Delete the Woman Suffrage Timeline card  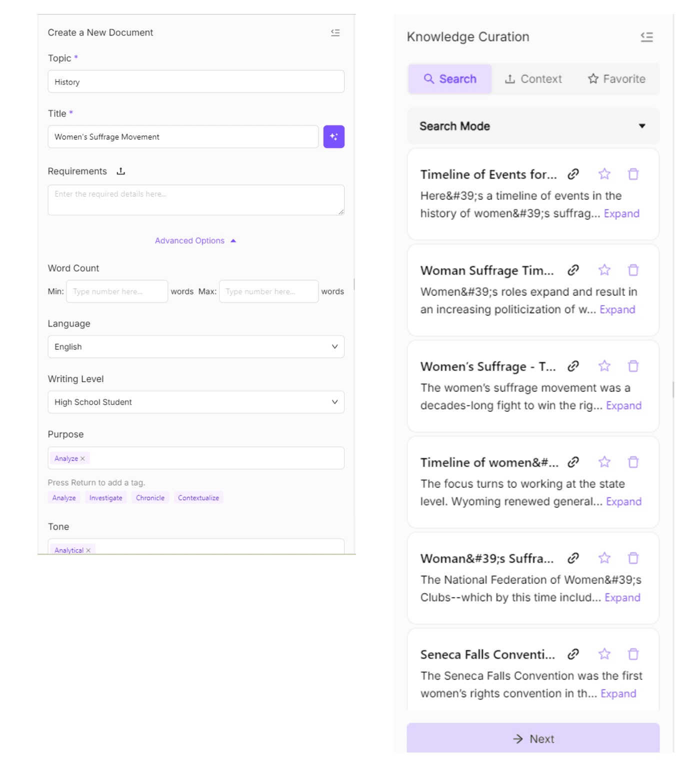[x=633, y=270]
